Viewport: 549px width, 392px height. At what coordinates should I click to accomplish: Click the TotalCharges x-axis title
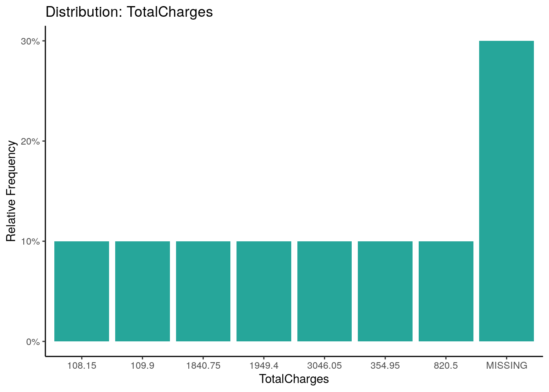(x=294, y=379)
